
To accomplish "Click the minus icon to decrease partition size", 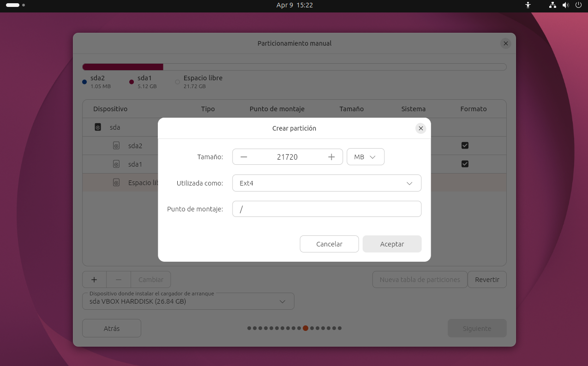I will pyautogui.click(x=244, y=157).
